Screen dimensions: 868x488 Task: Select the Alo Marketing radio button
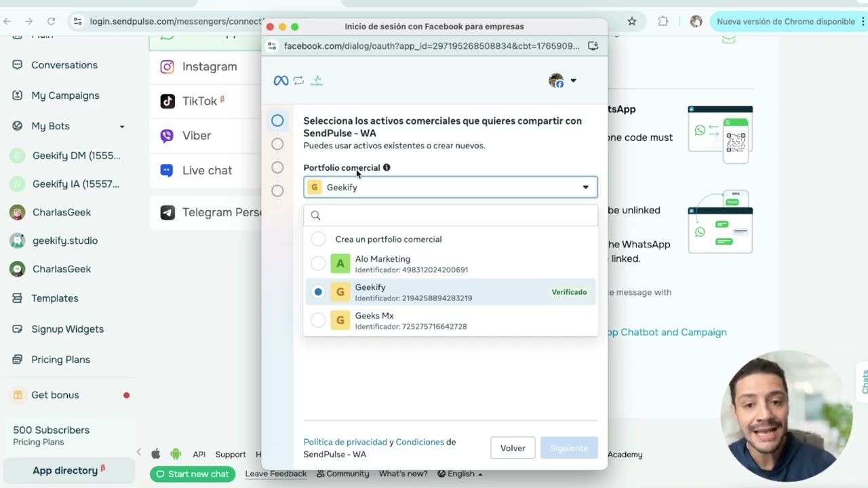pos(318,264)
